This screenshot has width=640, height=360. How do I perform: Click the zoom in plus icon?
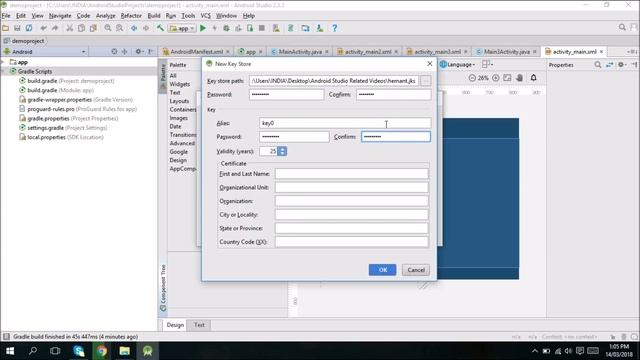coord(496,78)
